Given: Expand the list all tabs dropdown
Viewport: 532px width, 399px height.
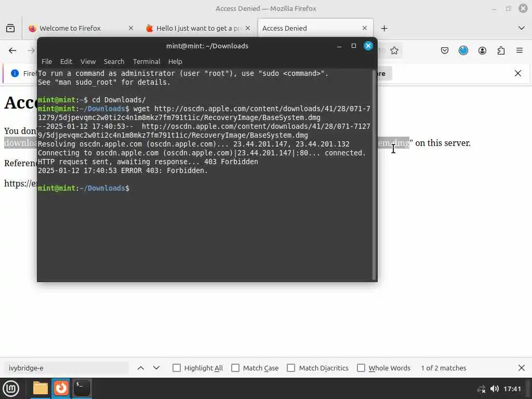Looking at the screenshot, I should point(522,28).
